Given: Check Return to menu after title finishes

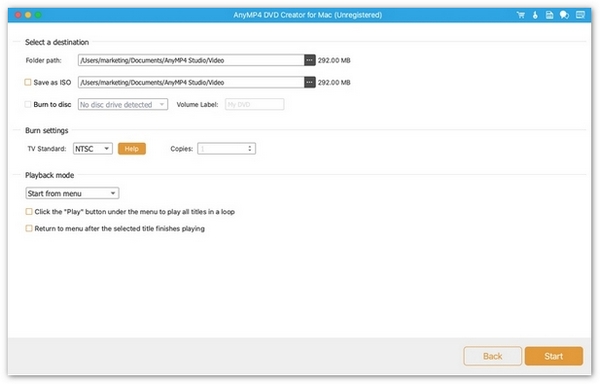Looking at the screenshot, I should pos(29,228).
